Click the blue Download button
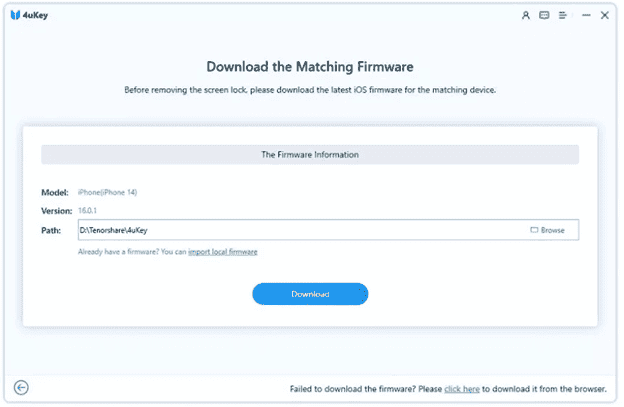Viewport: 624px width, 407px height. (310, 294)
